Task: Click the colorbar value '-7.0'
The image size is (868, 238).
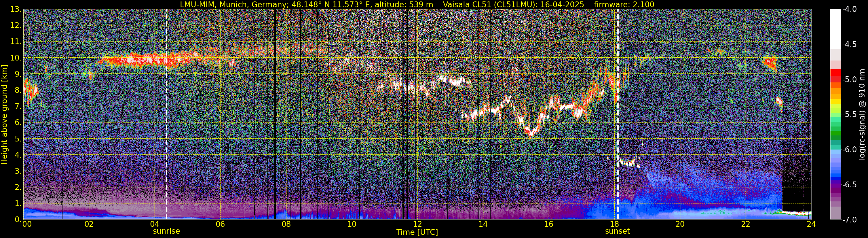Action: (x=850, y=220)
